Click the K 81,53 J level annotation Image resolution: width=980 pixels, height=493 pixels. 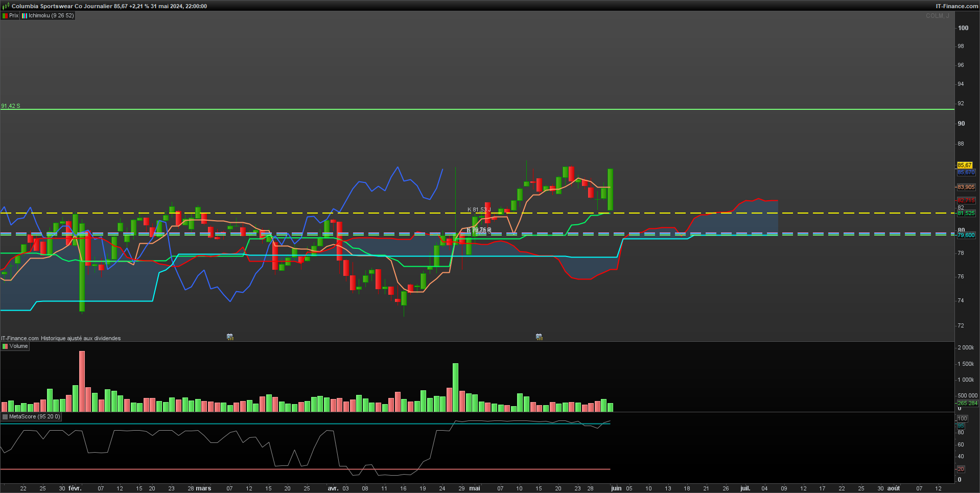(x=479, y=209)
